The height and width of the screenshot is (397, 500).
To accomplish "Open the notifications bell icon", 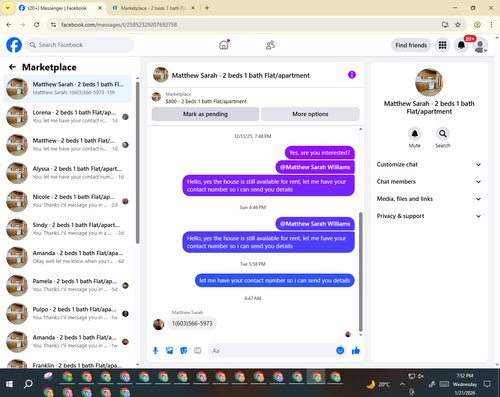I will (x=461, y=45).
